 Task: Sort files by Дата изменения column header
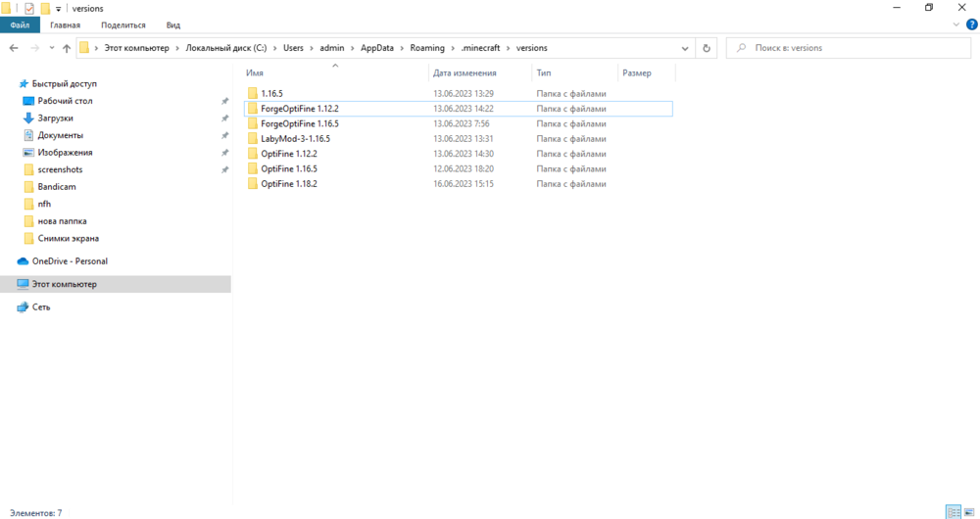coord(465,73)
